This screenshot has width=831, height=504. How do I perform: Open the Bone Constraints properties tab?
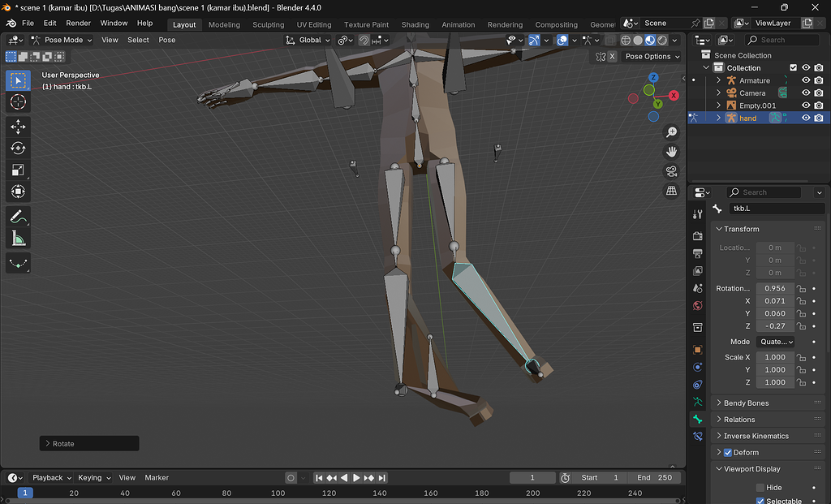(x=697, y=436)
